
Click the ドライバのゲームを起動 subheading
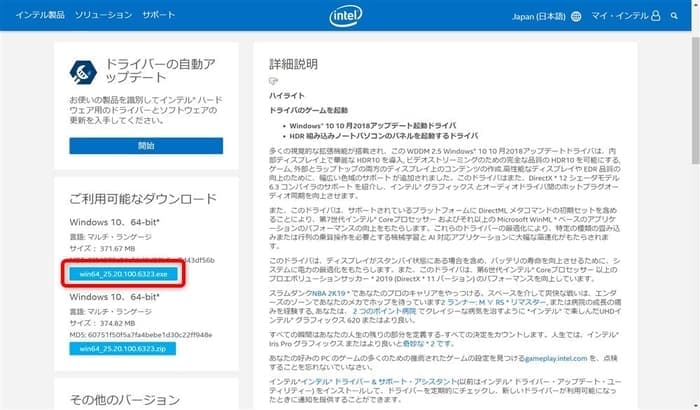(308, 110)
